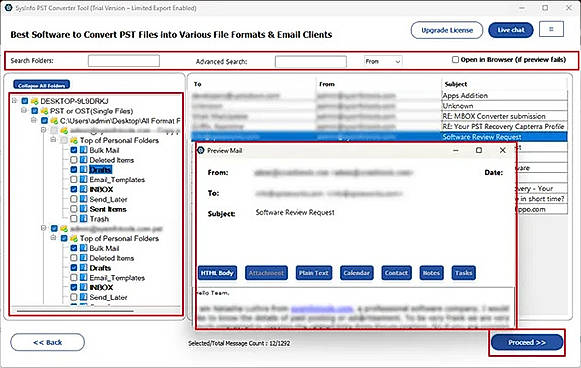This screenshot has width=581, height=368.
Task: Click the highlighted Drafts folder icon
Action: (84, 169)
